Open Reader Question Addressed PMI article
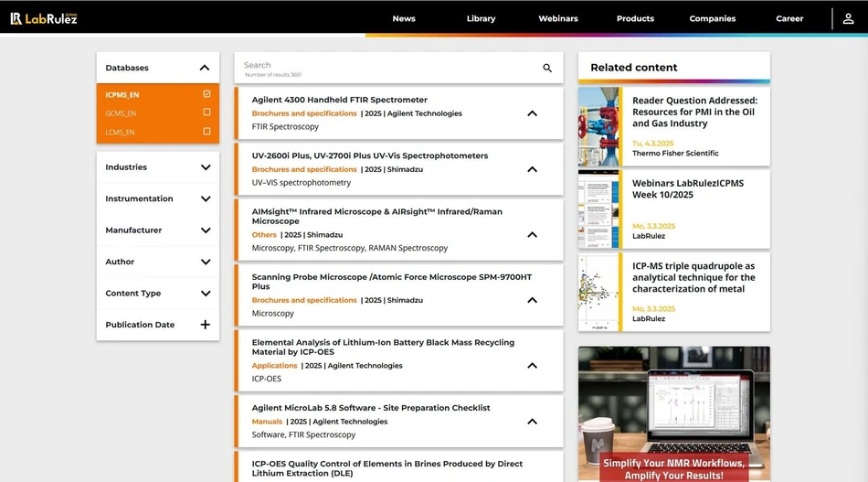This screenshot has height=482, width=868. (x=694, y=112)
